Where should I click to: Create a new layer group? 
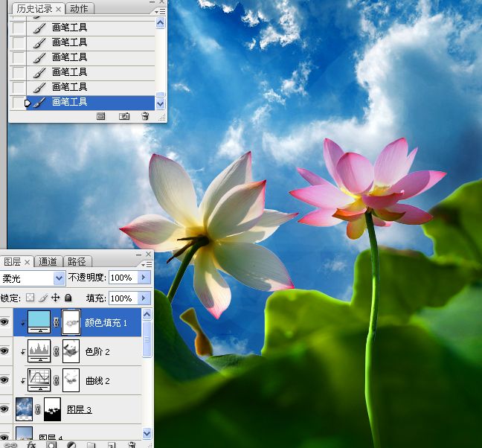point(91,445)
